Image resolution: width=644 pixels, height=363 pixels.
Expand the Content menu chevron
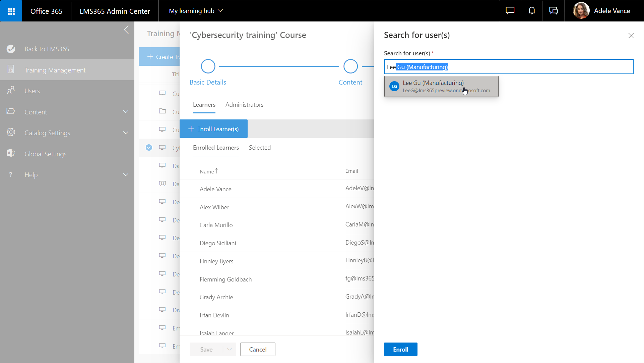pyautogui.click(x=126, y=112)
